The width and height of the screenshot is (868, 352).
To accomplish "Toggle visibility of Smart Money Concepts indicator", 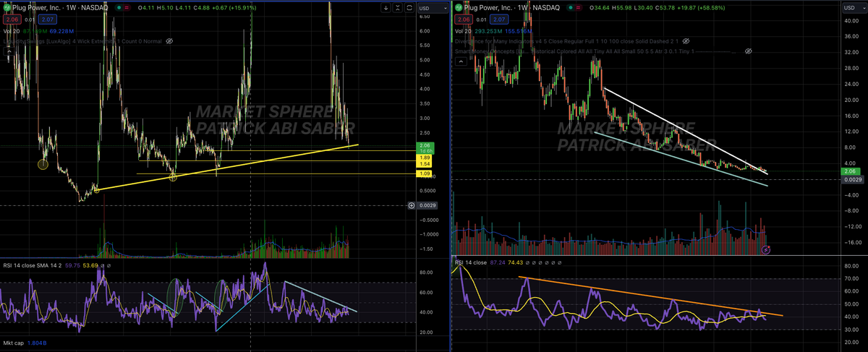I will point(748,51).
